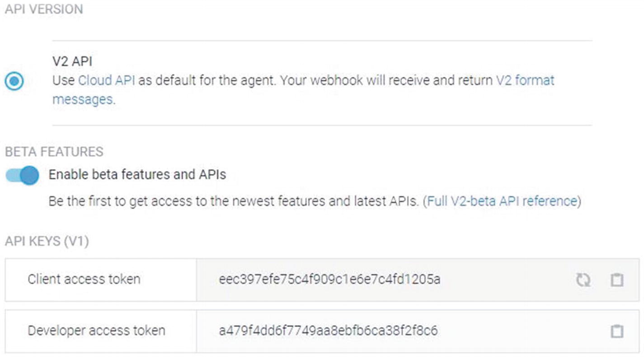The height and width of the screenshot is (357, 644).
Task: Click the 'Enable beta features and APIs' label
Action: point(137,175)
